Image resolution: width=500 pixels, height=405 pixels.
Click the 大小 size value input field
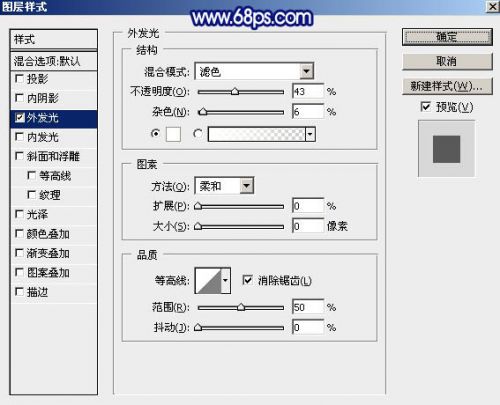pyautogui.click(x=308, y=226)
